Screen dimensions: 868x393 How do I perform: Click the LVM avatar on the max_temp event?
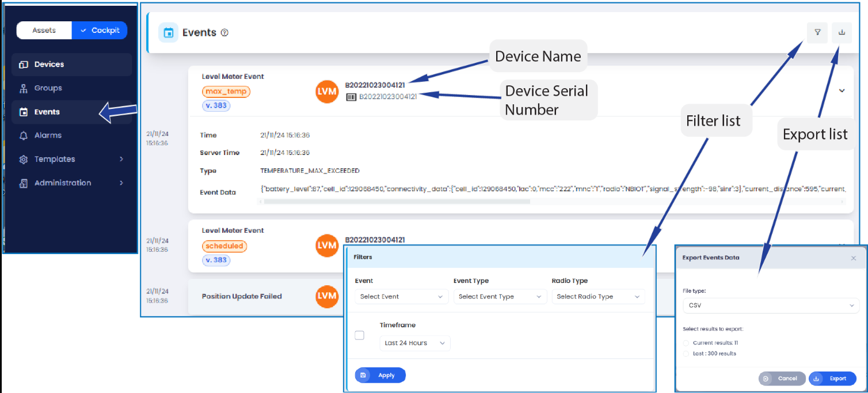click(x=327, y=92)
